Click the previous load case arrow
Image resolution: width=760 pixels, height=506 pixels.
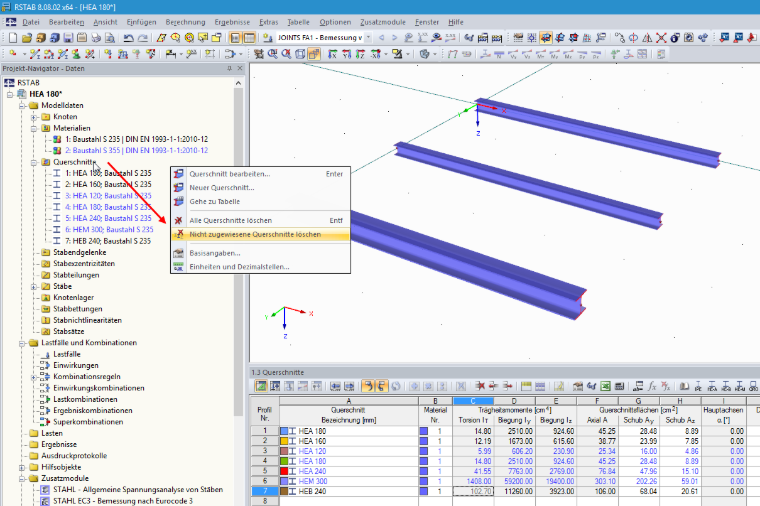(381, 38)
